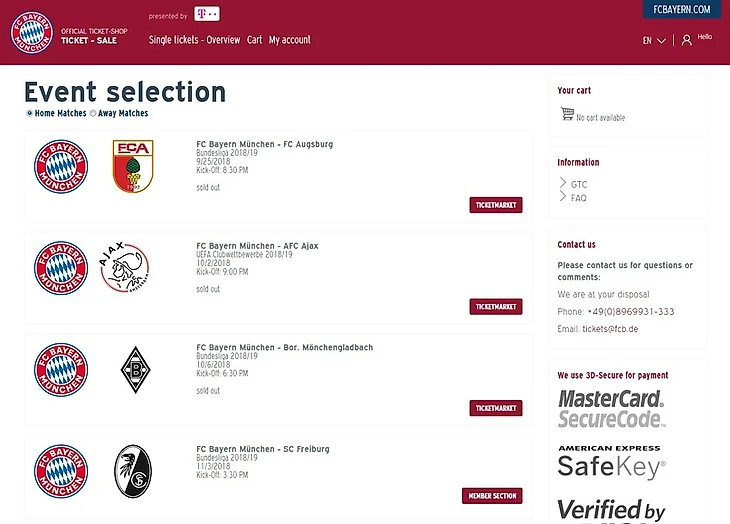Click the tickets@fcb.de email link
The image size is (730, 524).
click(610, 329)
